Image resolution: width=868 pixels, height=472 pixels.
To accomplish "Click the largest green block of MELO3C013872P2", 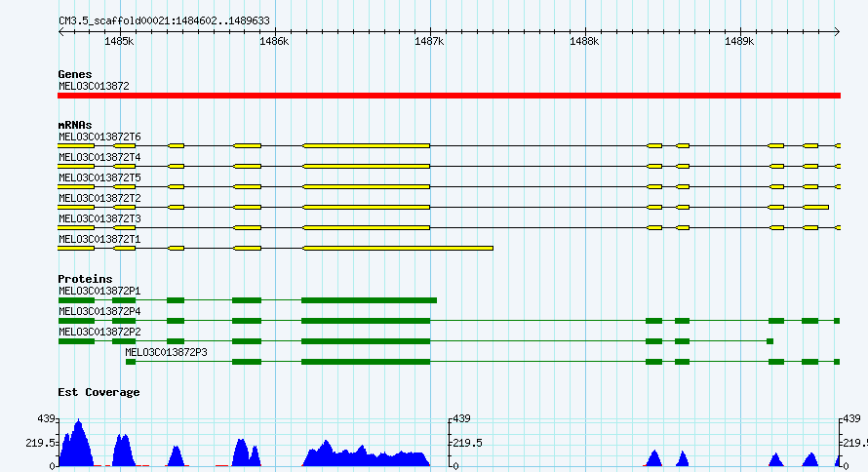I will pos(366,341).
